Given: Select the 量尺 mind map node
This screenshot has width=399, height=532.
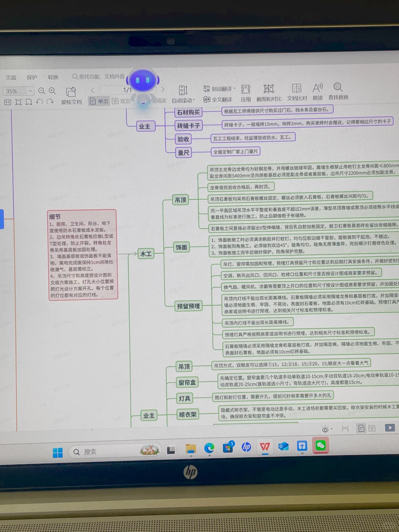Looking at the screenshot, I should pyautogui.click(x=183, y=153).
